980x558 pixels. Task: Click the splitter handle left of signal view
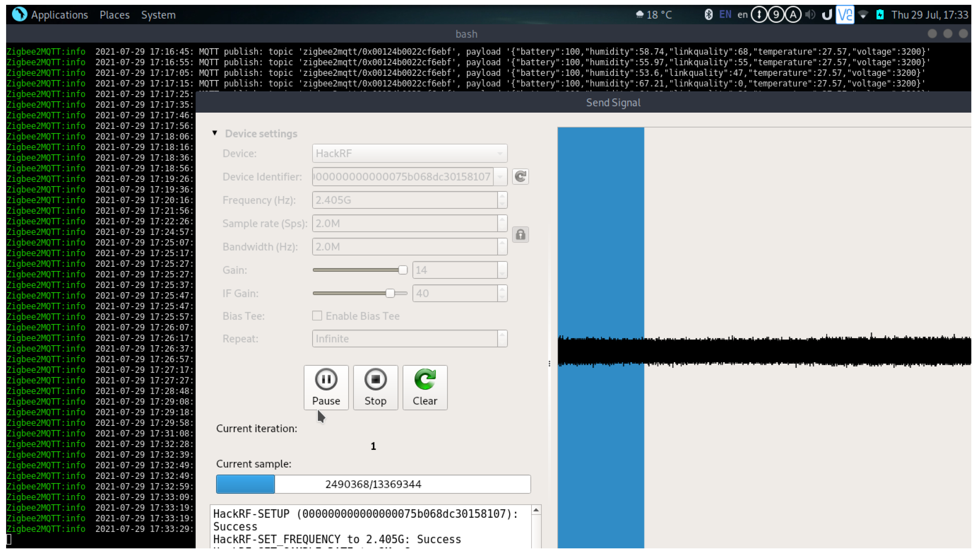549,363
